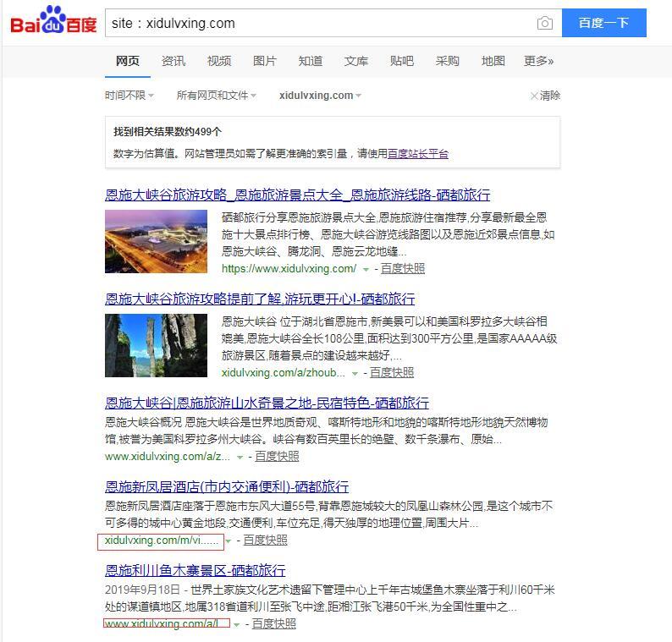Image resolution: width=672 pixels, height=642 pixels.
Task: Open the 采购 tab
Action: (448, 61)
